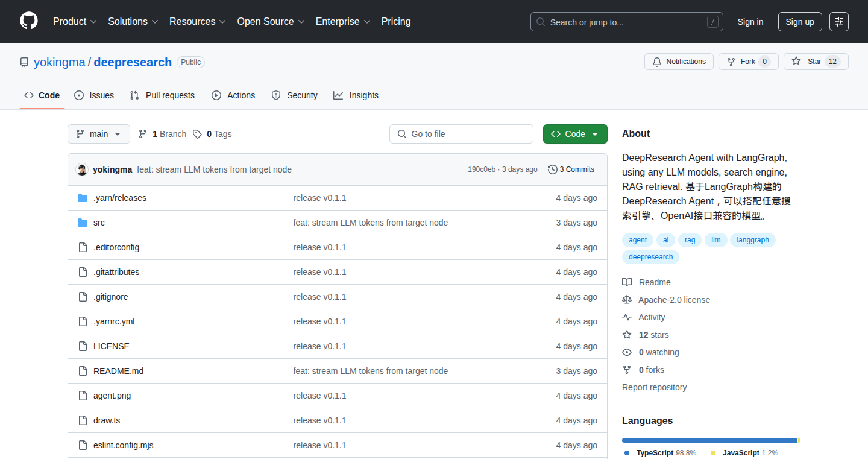868x459 pixels.
Task: Click the file icon beside .gitattributes
Action: click(x=83, y=272)
